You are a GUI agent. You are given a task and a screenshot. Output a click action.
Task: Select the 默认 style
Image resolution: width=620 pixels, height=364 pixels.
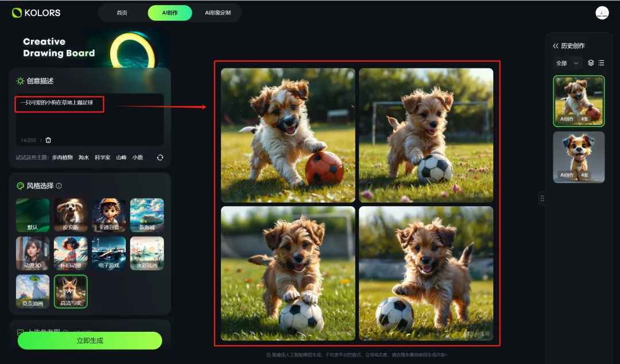point(32,215)
